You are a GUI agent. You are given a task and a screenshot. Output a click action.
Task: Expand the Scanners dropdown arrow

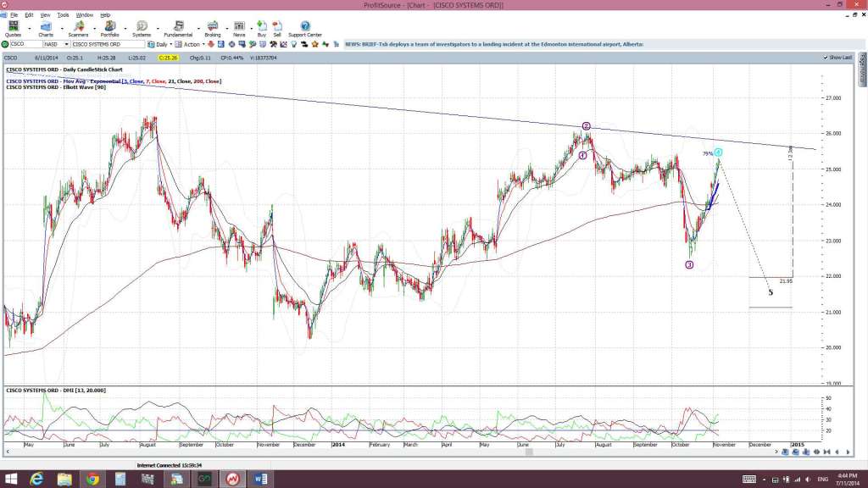tap(94, 28)
